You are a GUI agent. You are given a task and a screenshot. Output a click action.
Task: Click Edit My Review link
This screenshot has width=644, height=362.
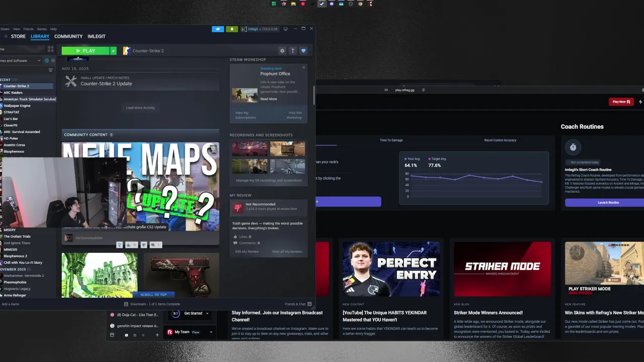(x=247, y=251)
